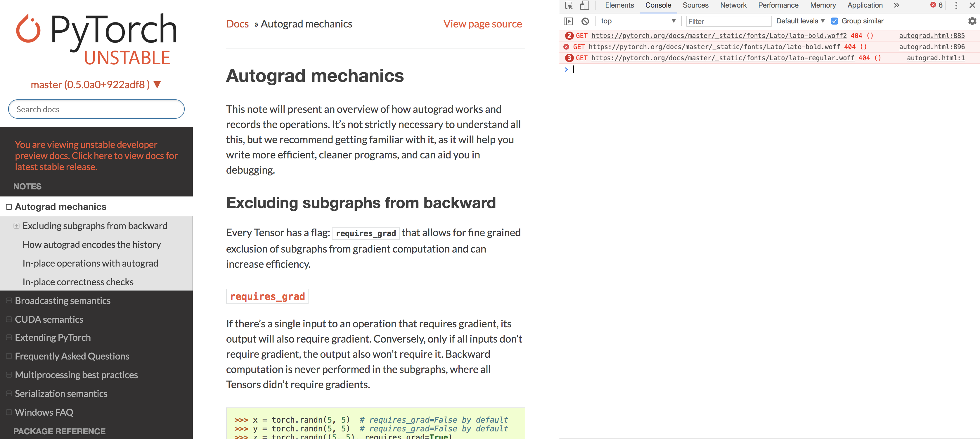This screenshot has height=439, width=980.
Task: Open console settings gear icon
Action: [x=972, y=21]
